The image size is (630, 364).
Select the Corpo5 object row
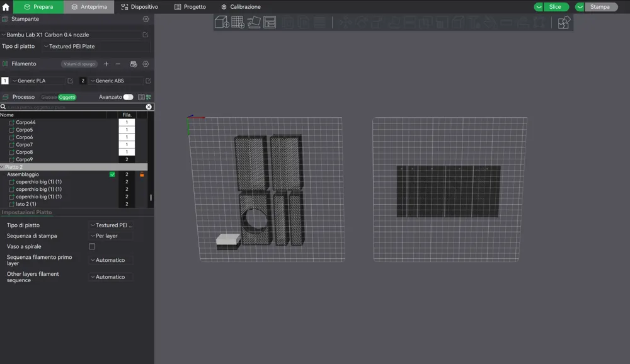point(74,130)
